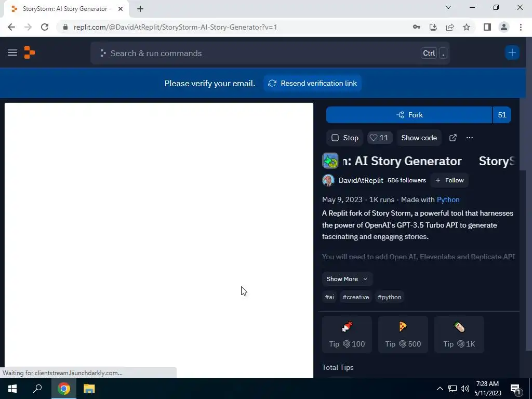Like the repl with heart 11
This screenshot has height=399, width=532.
click(379, 138)
